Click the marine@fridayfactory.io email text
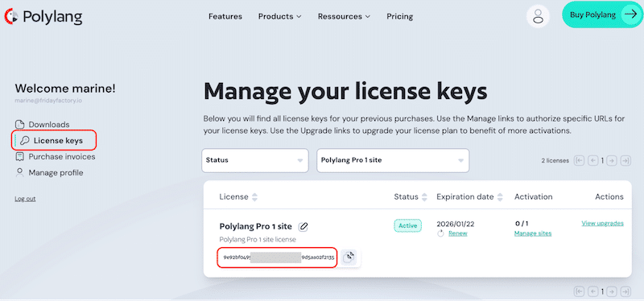Screen dimensions: 644x301 (x=48, y=100)
